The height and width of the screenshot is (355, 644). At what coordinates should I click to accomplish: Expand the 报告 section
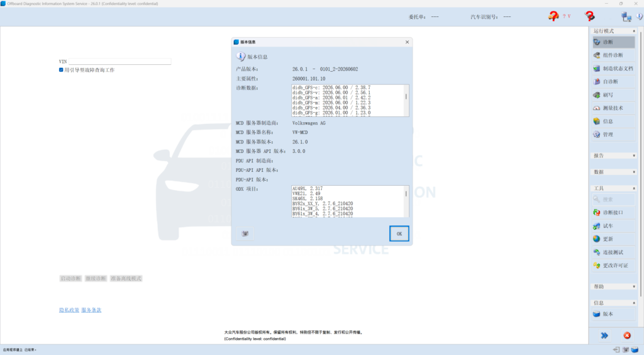[x=634, y=155]
